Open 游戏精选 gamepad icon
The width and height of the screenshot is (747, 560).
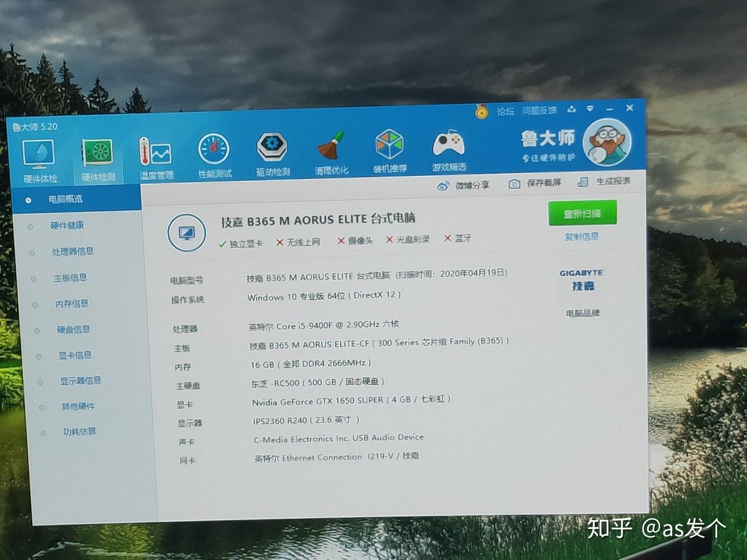pos(448,150)
